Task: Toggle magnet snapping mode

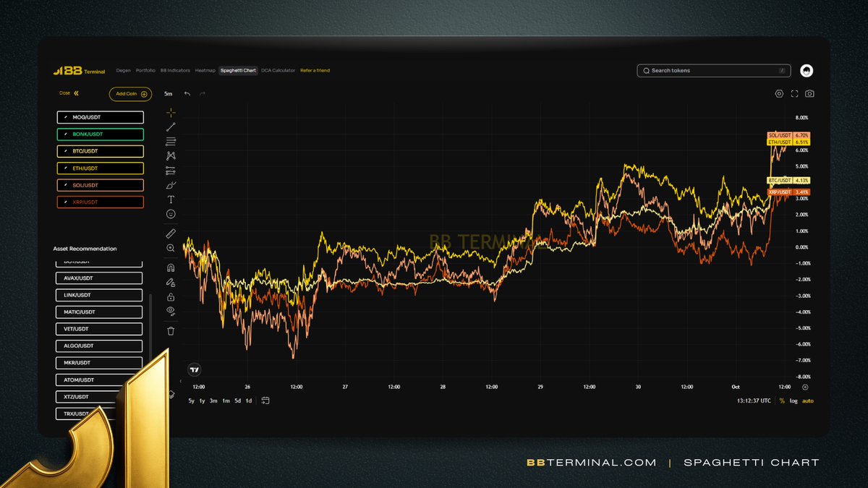Action: click(171, 267)
